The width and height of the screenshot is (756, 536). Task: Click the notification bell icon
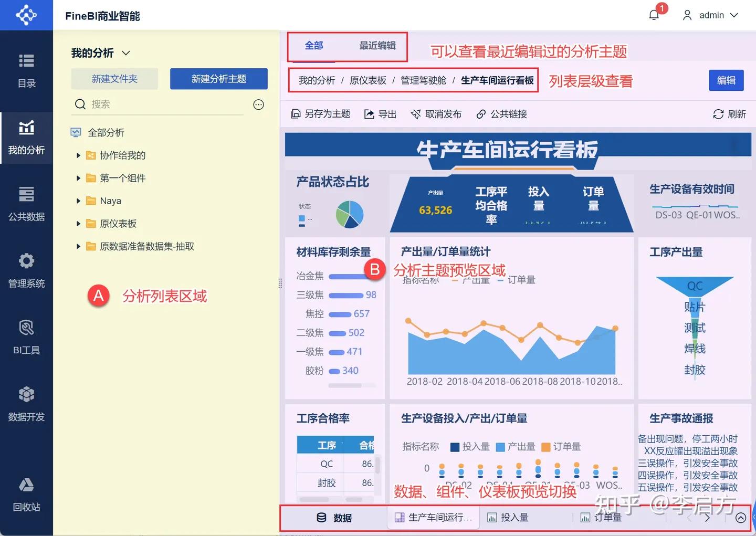click(653, 15)
